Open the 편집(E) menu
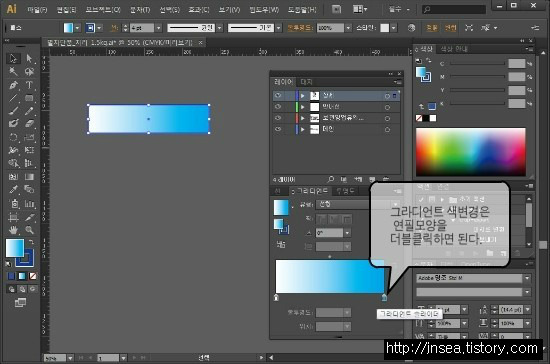The width and height of the screenshot is (550, 364). 66,9
